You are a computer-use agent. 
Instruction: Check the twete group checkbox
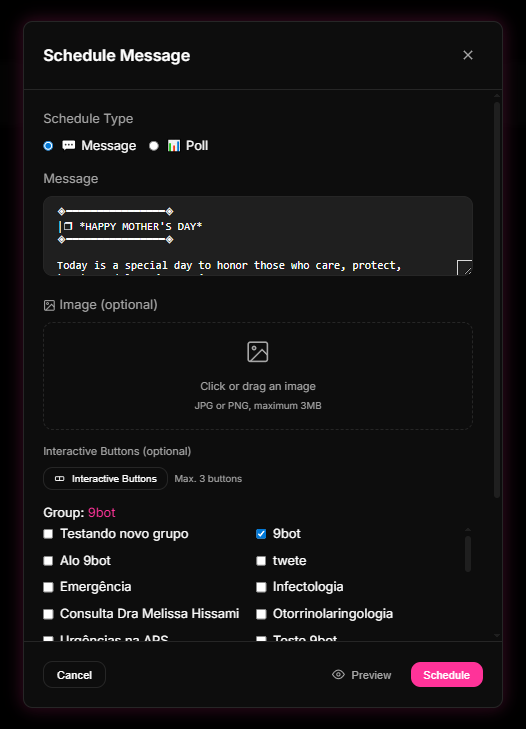pyautogui.click(x=261, y=561)
